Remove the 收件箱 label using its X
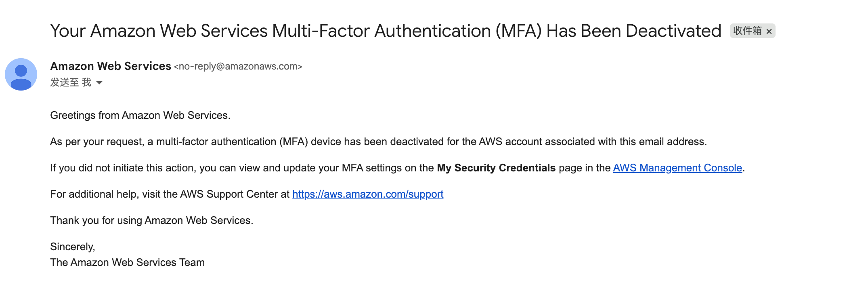Screen dimensions: 868x287 tap(769, 32)
